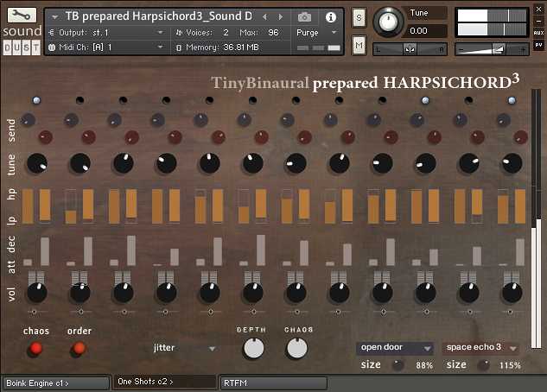Viewport: 547px width, 392px height.
Task: Click the second channel lp filter bar
Action: tap(88, 205)
